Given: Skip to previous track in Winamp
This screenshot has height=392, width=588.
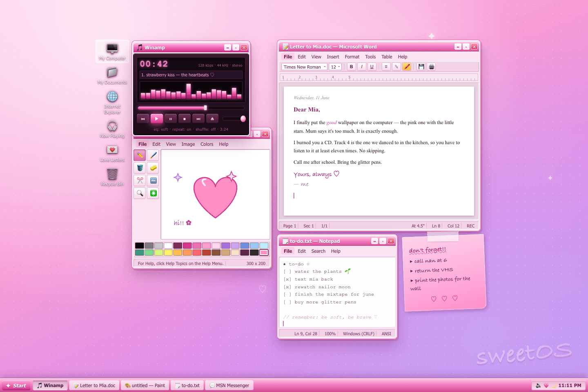Looking at the screenshot, I should pos(143,119).
